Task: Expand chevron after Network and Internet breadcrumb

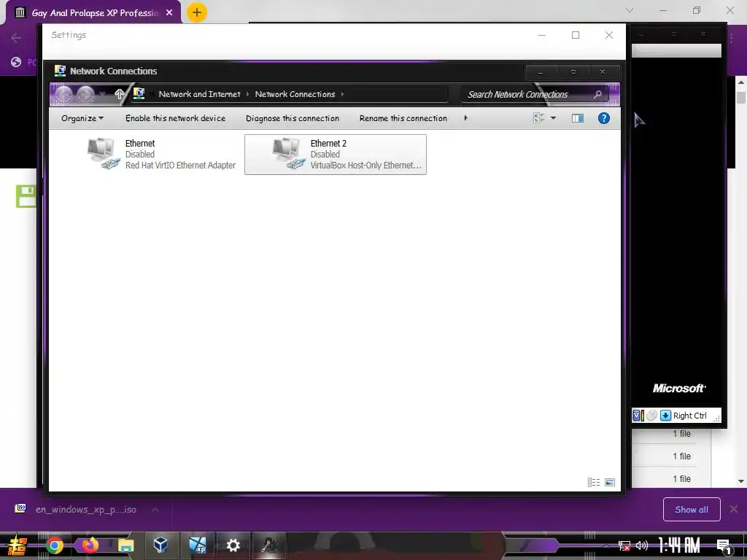Action: click(x=248, y=94)
